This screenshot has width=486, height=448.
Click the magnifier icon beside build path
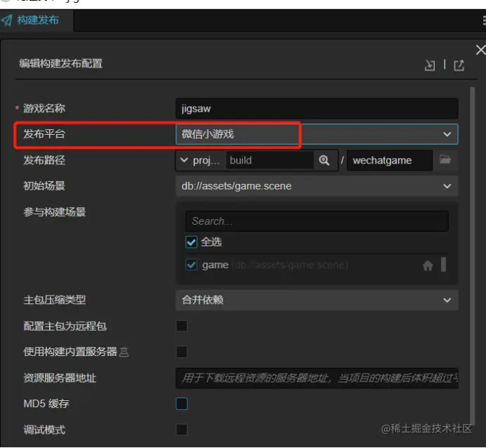[x=324, y=161]
